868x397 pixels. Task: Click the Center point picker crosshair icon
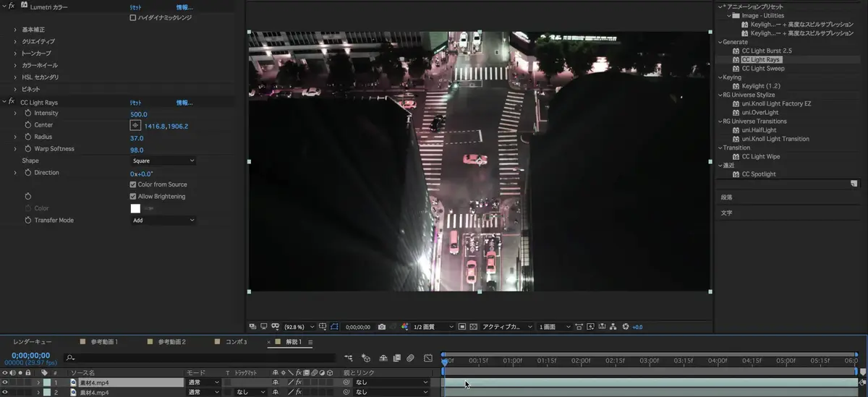pyautogui.click(x=135, y=126)
